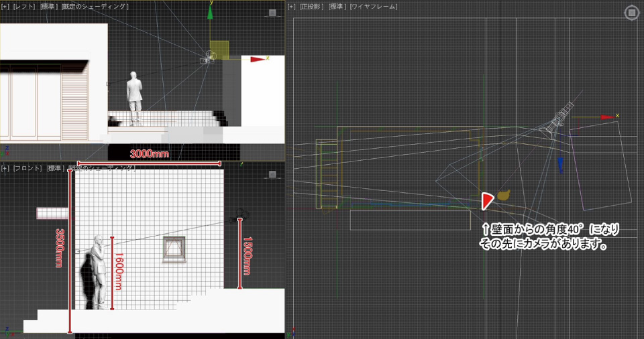Select the human figure in Front viewport
The height and width of the screenshot is (339, 644).
coord(98,273)
